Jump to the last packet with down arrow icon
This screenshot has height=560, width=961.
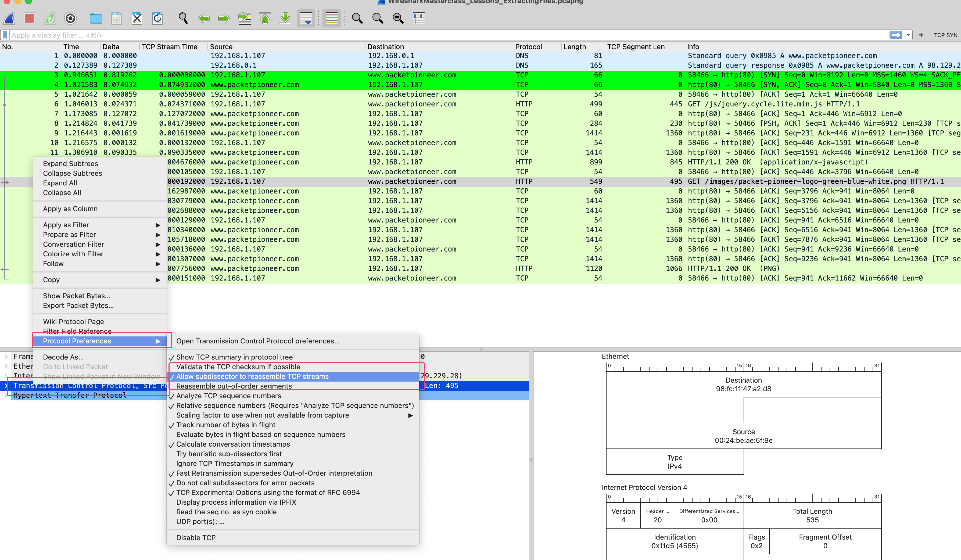coord(285,18)
